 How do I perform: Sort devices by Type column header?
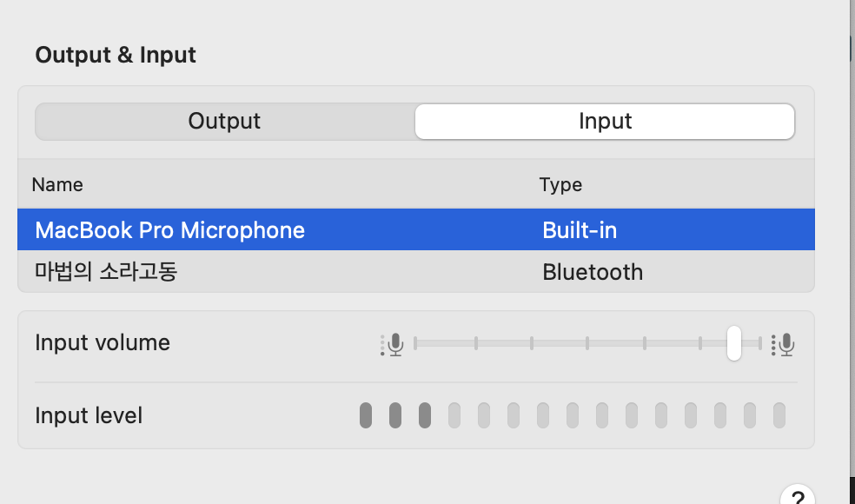(x=560, y=184)
